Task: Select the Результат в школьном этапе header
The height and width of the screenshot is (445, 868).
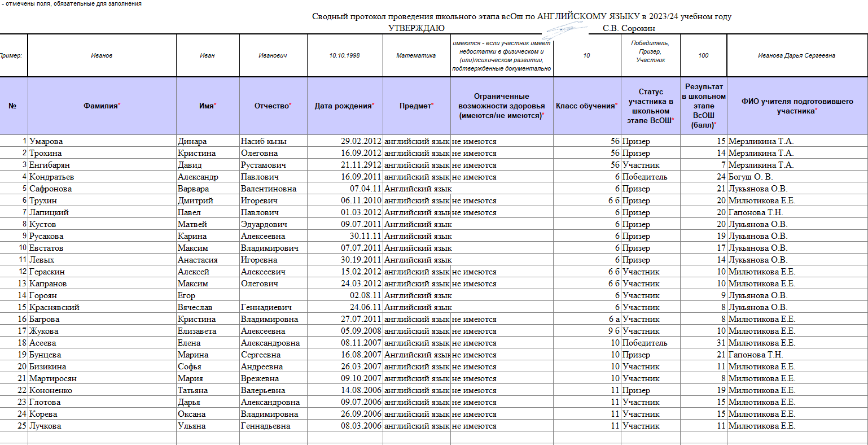Action: pyautogui.click(x=704, y=106)
